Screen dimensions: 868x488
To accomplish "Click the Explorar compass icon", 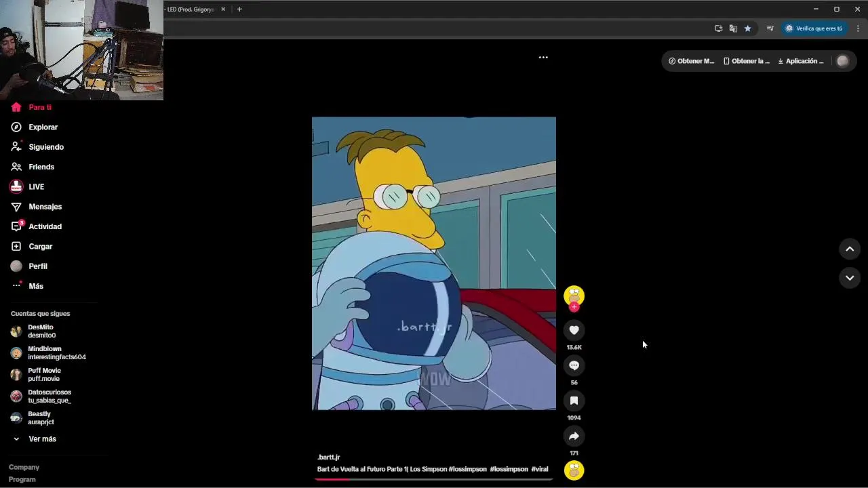I will 16,127.
